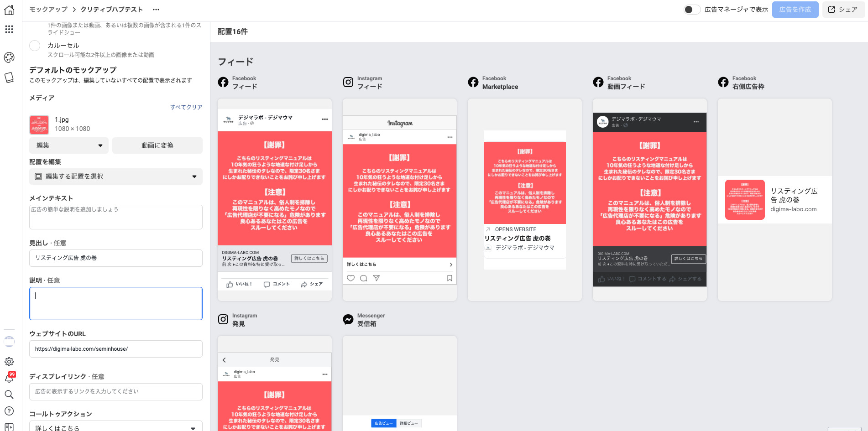Open the settings gear in the sidebar

9,362
